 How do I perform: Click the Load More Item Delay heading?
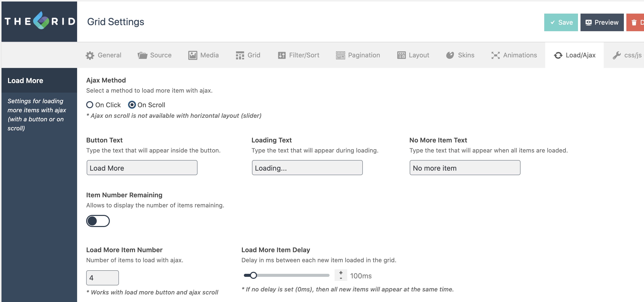point(276,250)
